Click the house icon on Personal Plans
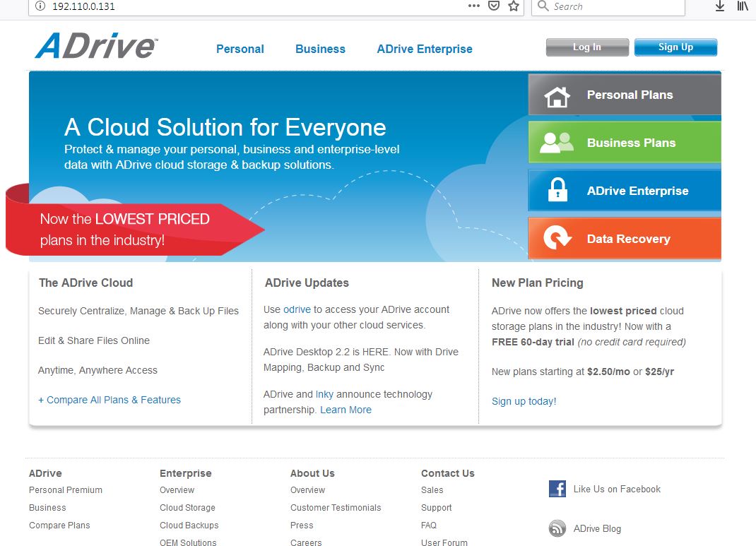This screenshot has width=756, height=546. (557, 96)
